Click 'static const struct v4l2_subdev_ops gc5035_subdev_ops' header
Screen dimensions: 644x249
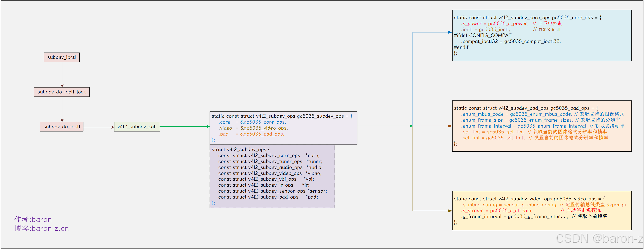pos(282,116)
